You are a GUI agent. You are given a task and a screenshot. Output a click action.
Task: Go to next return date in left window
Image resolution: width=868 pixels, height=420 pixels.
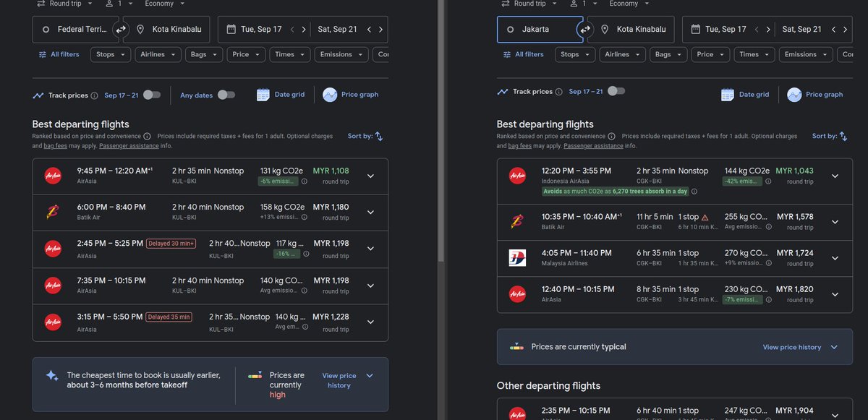coord(380,30)
